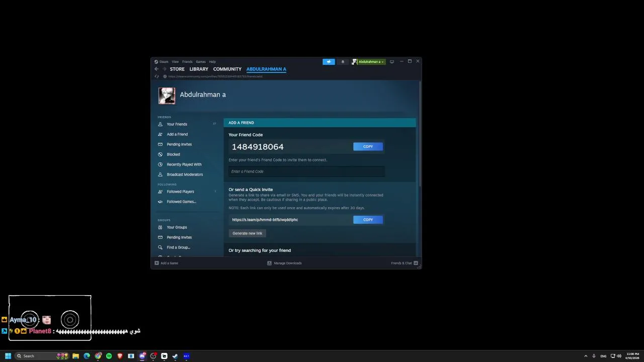Screen dimensions: 644x362
Task: Open the notifications bell
Action: click(343, 62)
